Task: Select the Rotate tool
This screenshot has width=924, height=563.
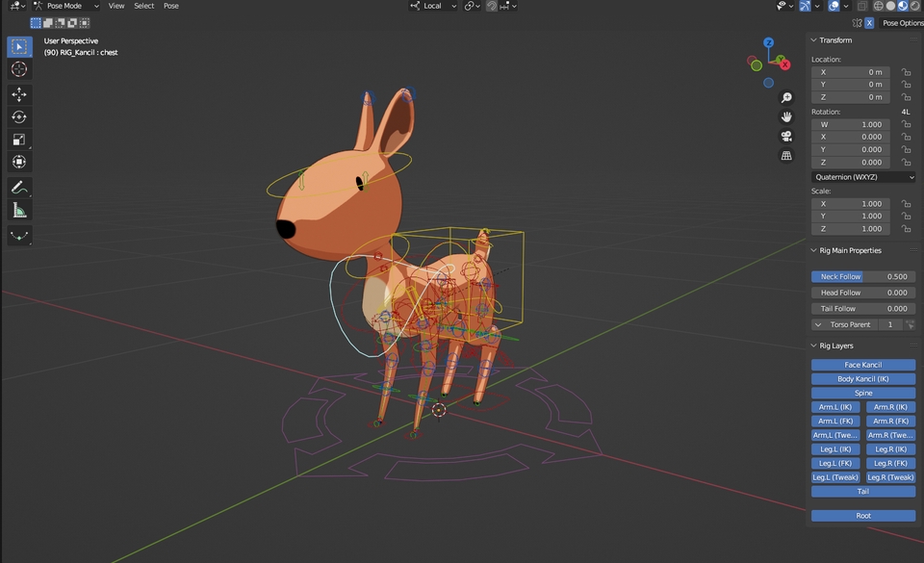Action: coord(19,116)
